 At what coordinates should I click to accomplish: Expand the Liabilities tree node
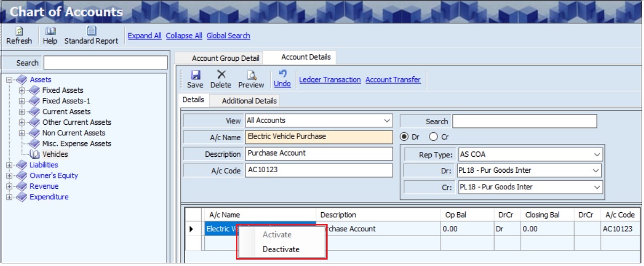[9, 165]
